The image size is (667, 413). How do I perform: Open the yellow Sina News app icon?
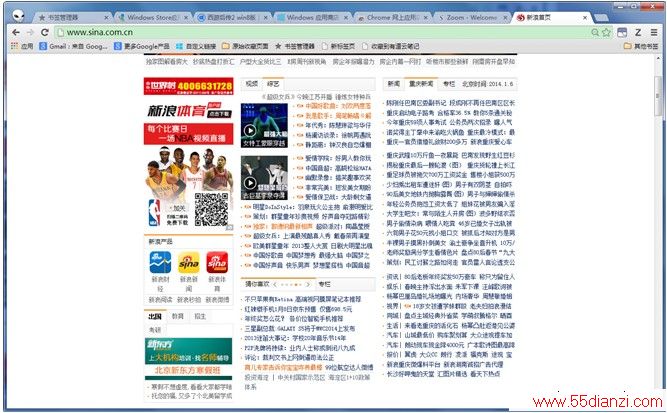point(188,262)
